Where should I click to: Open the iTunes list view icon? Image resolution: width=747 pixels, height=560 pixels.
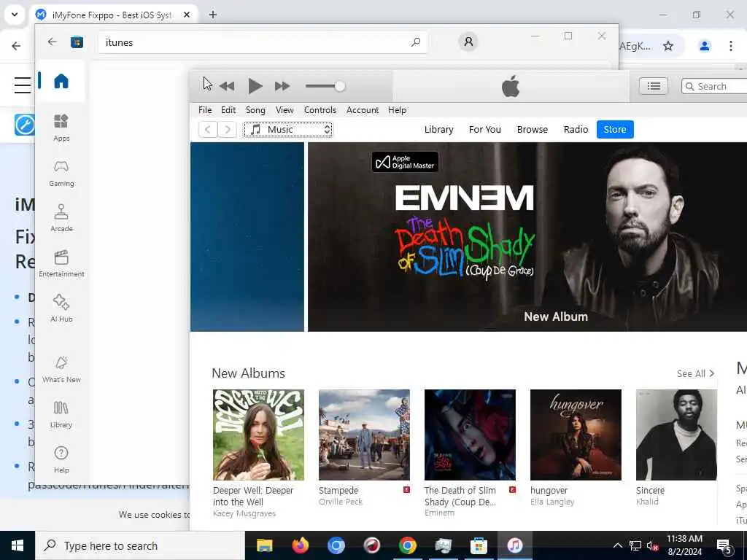click(653, 86)
